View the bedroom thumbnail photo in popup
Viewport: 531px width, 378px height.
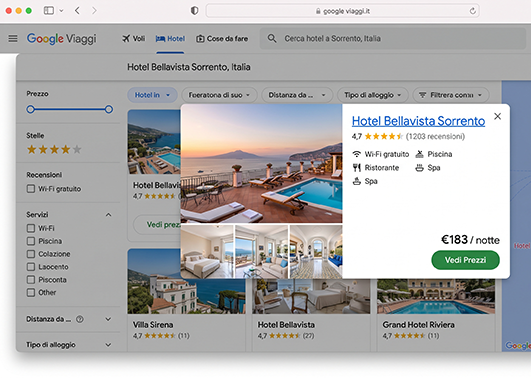pos(207,252)
